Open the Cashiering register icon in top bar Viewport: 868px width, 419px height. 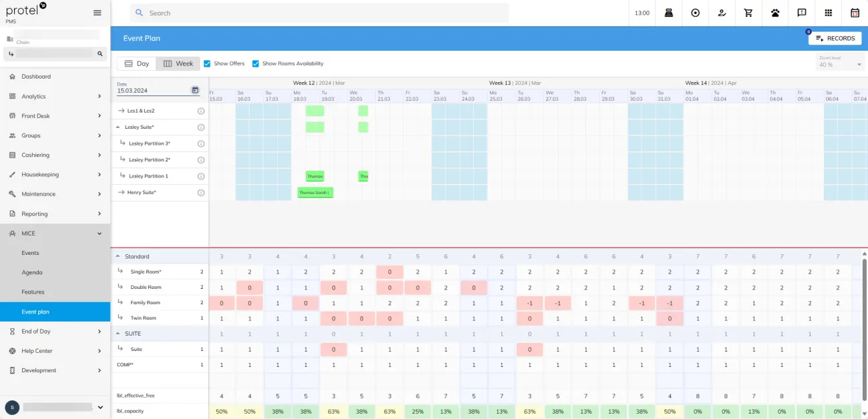point(668,13)
